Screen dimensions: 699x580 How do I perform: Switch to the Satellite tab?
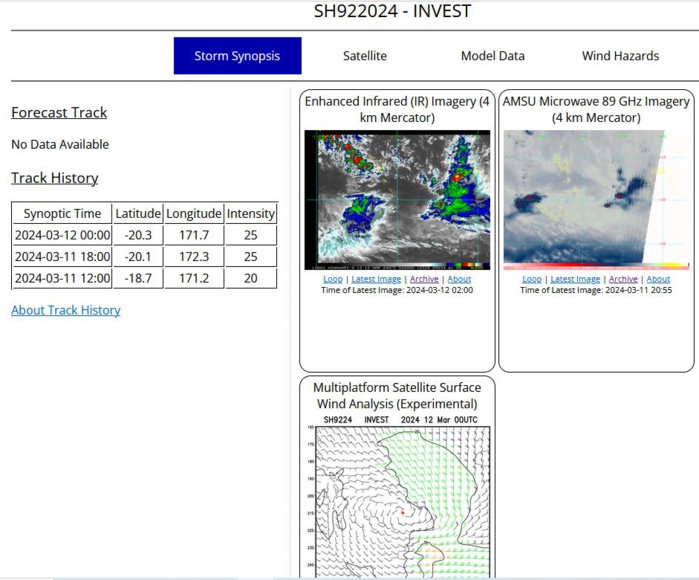pyautogui.click(x=364, y=56)
